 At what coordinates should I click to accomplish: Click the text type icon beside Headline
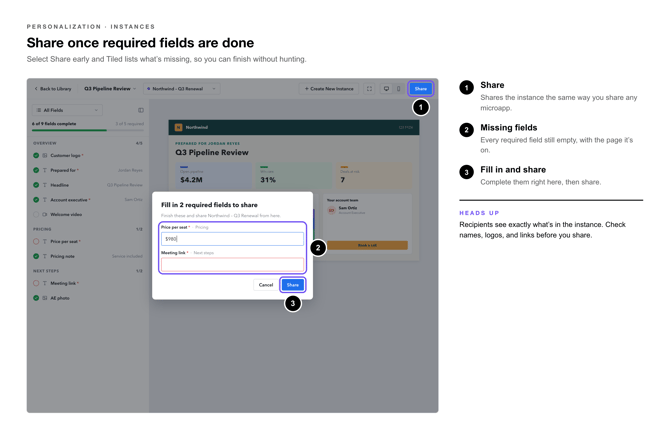pyautogui.click(x=44, y=185)
